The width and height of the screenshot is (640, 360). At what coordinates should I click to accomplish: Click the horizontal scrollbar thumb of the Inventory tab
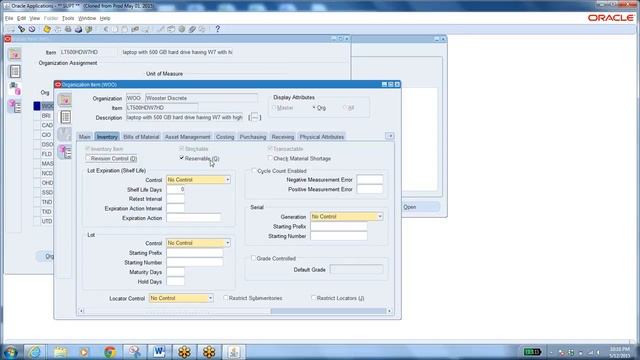click(x=328, y=311)
